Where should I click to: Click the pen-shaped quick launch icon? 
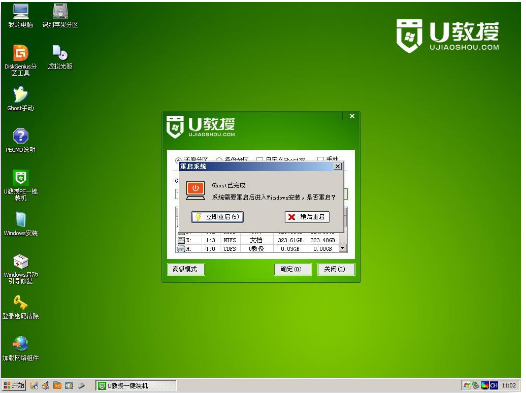(x=81, y=386)
